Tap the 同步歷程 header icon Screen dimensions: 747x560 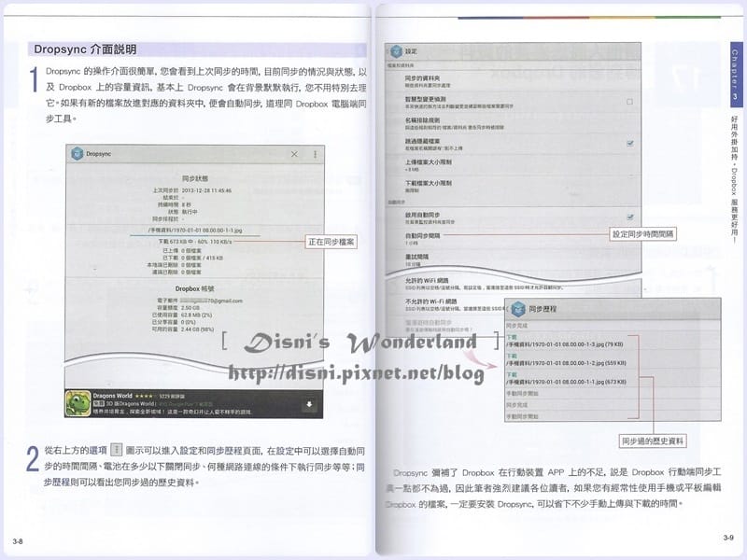[518, 309]
